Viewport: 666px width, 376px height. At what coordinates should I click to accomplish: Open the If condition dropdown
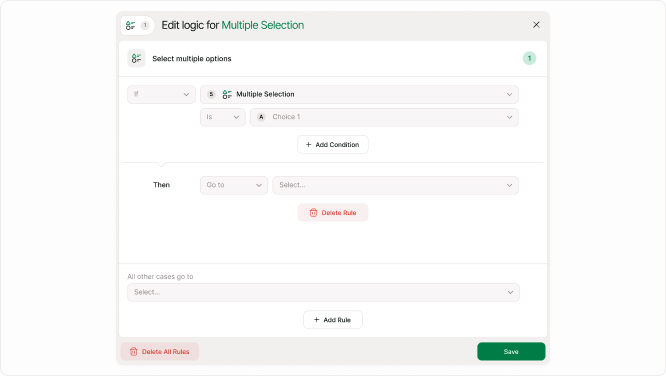pyautogui.click(x=161, y=94)
